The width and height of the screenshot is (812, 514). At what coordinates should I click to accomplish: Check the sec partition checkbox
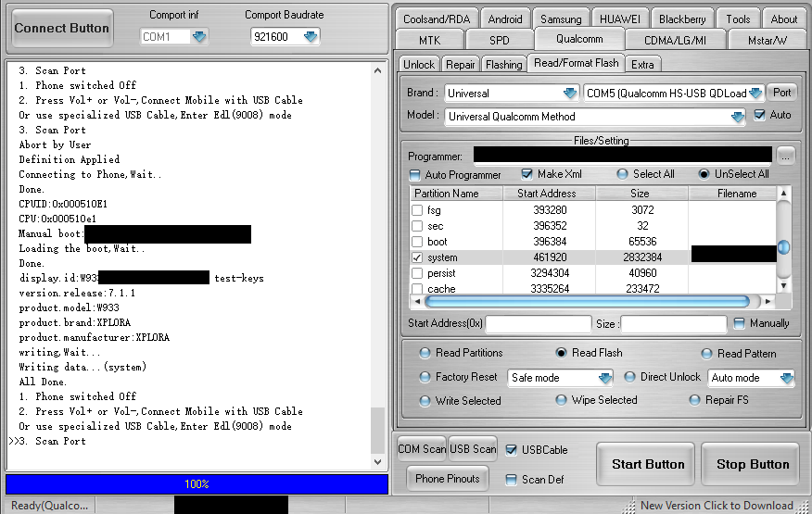pyautogui.click(x=417, y=226)
